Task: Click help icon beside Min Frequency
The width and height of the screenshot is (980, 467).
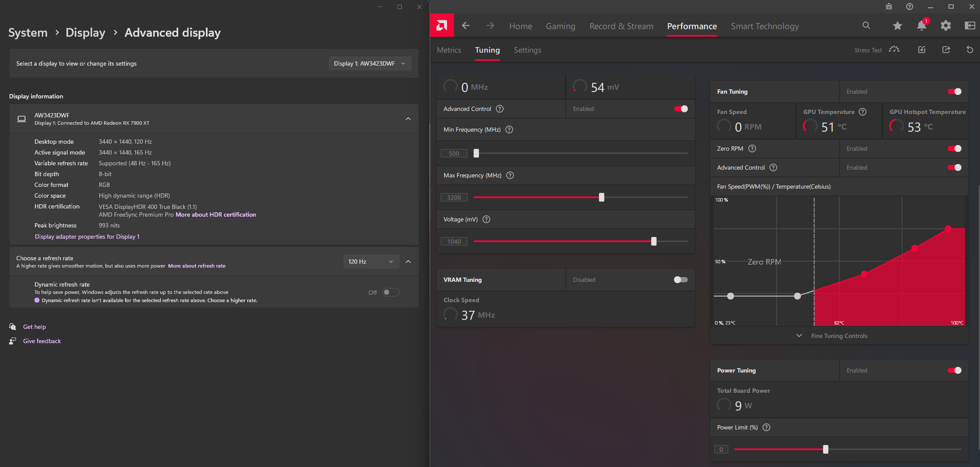Action: pos(509,129)
